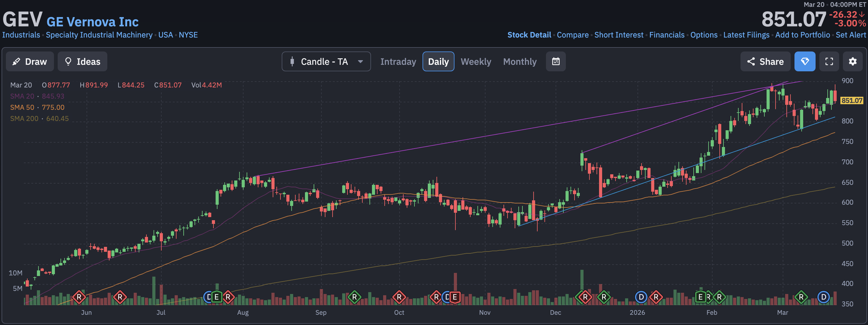
Task: Open the Stock Detail link
Action: (x=529, y=35)
